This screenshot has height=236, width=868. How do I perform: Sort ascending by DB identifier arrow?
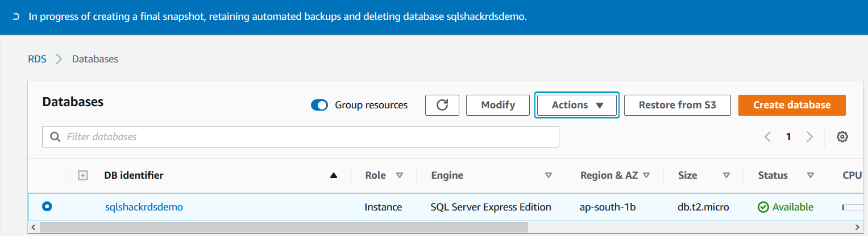pos(334,176)
